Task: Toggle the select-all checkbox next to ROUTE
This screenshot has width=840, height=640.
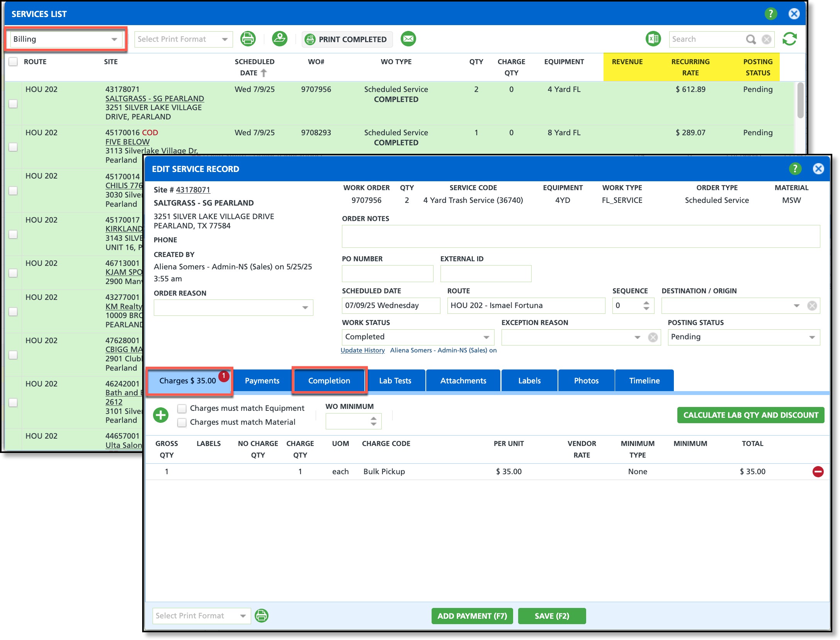Action: 13,62
